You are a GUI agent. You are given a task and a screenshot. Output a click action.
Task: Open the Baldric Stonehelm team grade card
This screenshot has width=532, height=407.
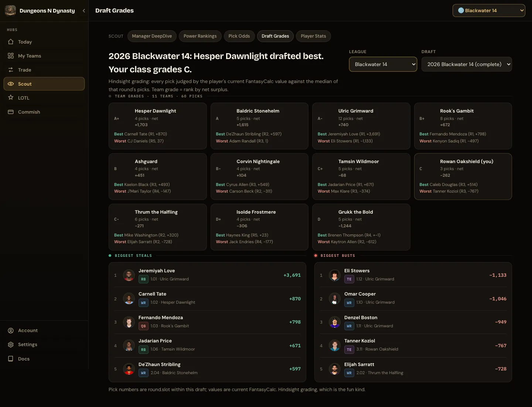click(x=259, y=126)
